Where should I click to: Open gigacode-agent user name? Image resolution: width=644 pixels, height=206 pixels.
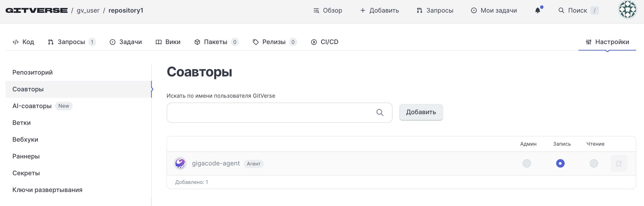pyautogui.click(x=216, y=163)
